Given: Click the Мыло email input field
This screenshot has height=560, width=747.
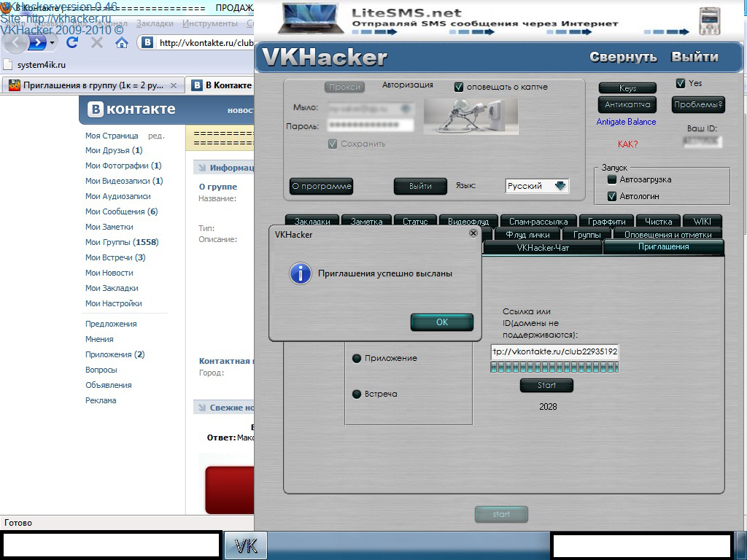Looking at the screenshot, I should click(x=371, y=109).
